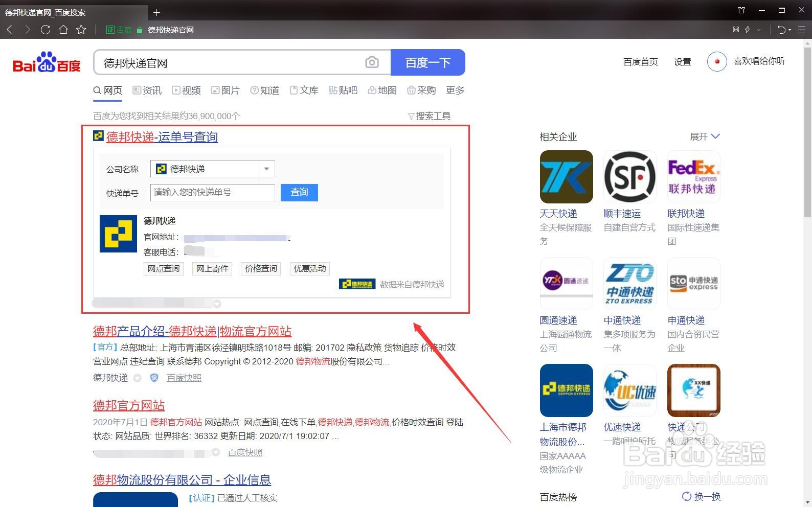Open 百度快照 under 德邦官方网站 result
The height and width of the screenshot is (507, 812).
tap(245, 452)
